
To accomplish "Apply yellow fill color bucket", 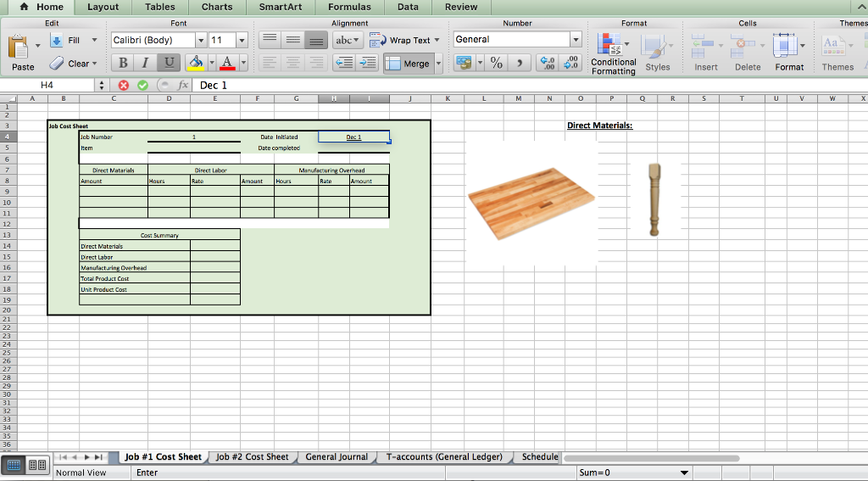I will (x=196, y=63).
